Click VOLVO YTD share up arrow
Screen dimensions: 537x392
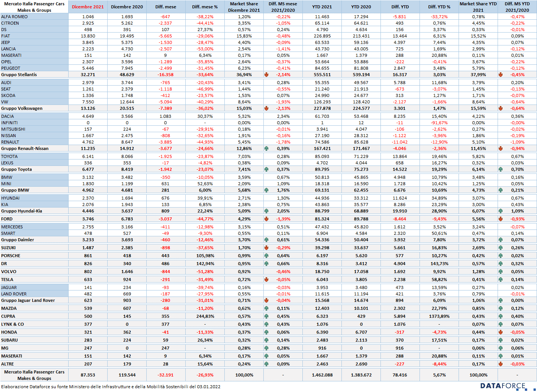pos(501,272)
